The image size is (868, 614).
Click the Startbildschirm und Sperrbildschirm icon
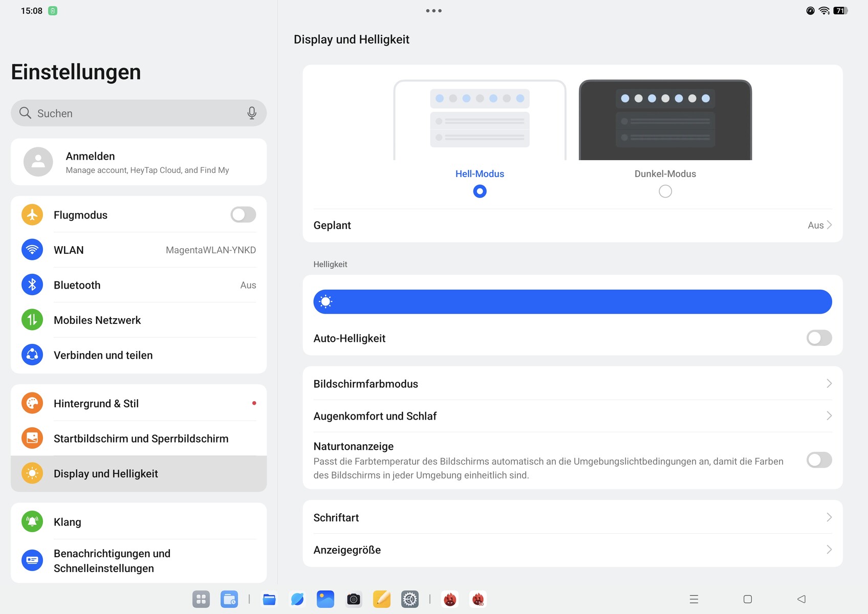coord(32,438)
